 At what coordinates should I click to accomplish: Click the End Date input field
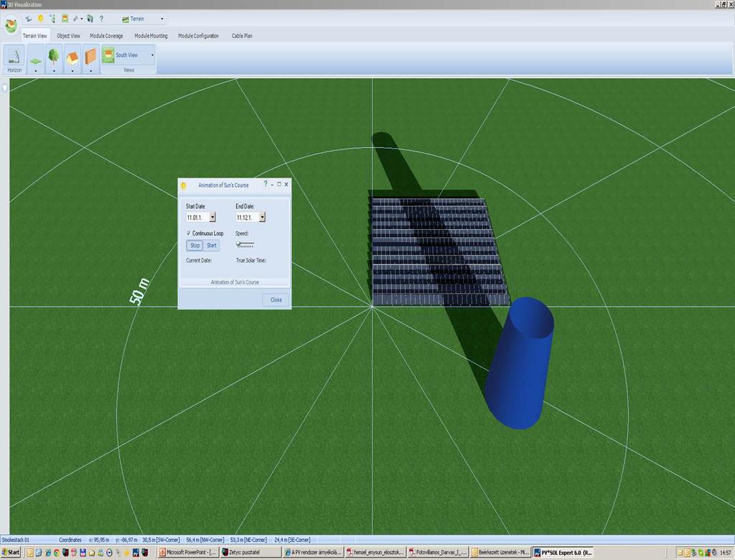click(247, 217)
